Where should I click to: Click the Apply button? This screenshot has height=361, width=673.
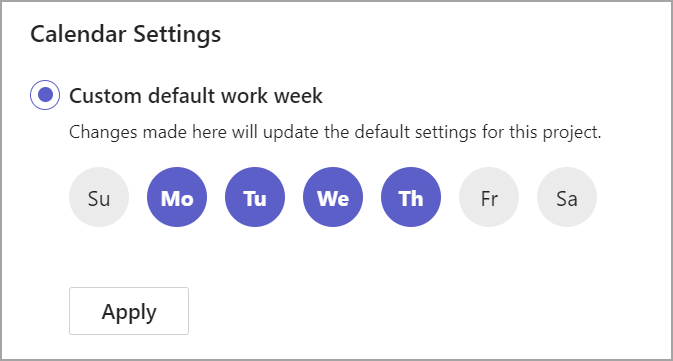[x=129, y=311]
